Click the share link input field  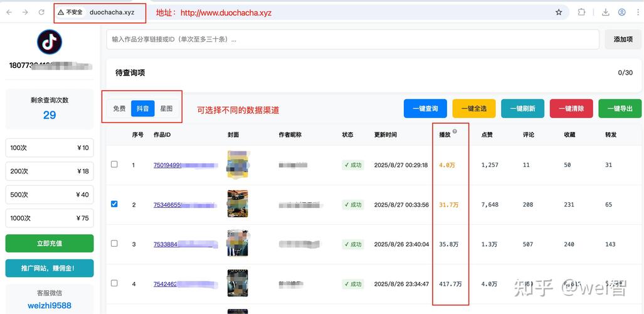click(x=352, y=39)
